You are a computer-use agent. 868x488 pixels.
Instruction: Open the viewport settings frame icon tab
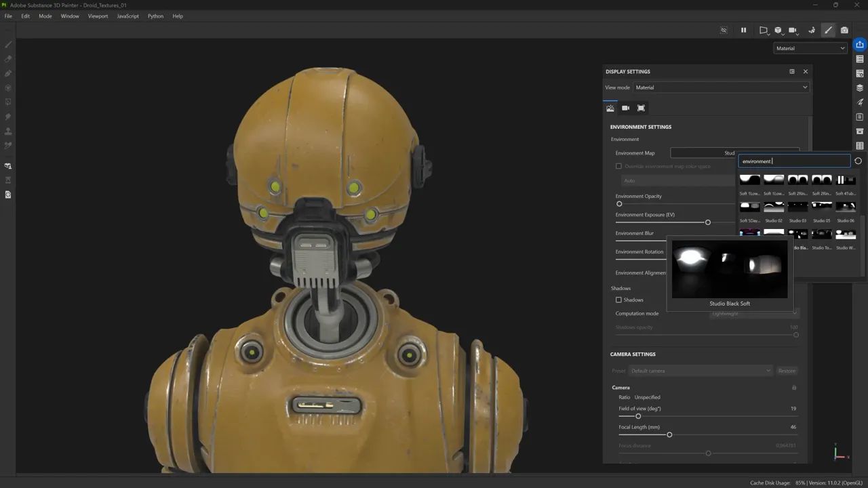coord(641,108)
